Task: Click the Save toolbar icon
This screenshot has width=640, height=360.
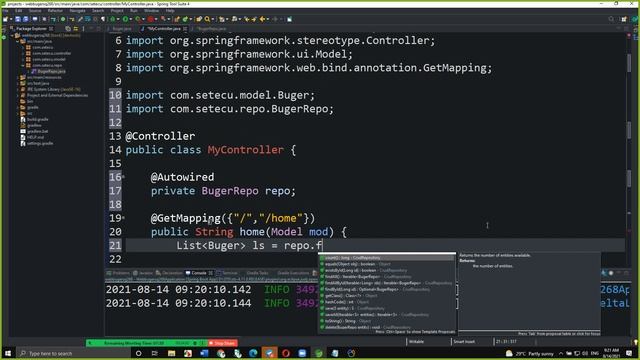Action: click(18, 19)
